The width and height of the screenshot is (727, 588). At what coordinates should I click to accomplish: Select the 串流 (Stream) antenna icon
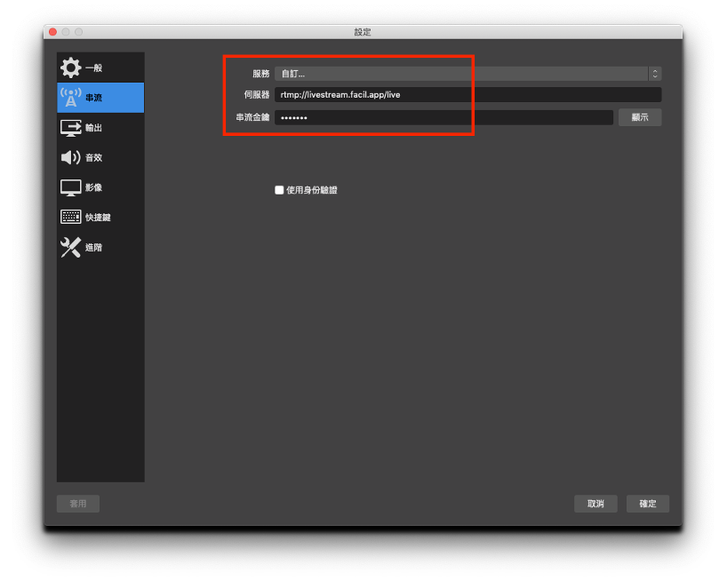tap(70, 98)
